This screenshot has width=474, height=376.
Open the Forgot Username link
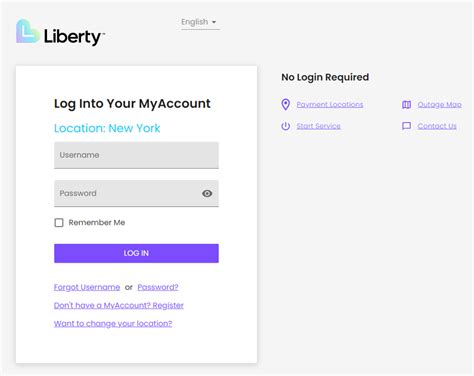(87, 287)
